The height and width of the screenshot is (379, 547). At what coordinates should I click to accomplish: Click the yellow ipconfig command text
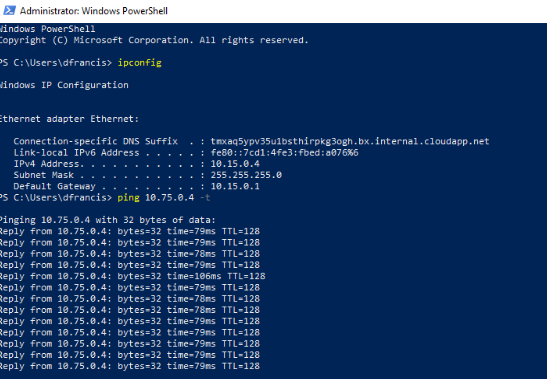140,63
